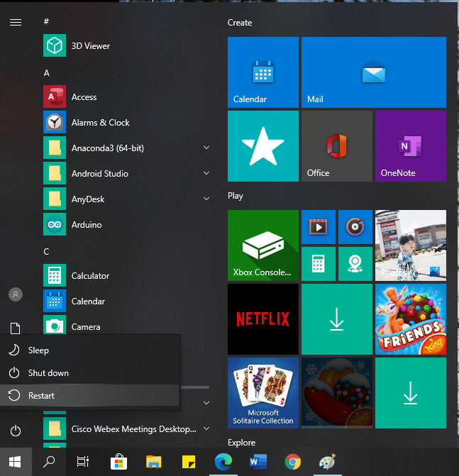Click the letter A section header
Image resolution: width=459 pixels, height=476 pixels.
point(46,73)
